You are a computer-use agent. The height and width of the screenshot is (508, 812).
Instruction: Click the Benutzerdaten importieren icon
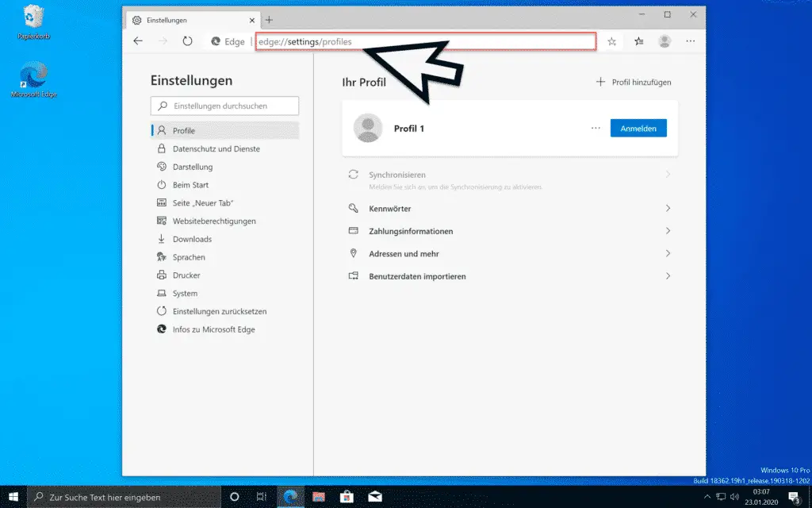pos(353,276)
